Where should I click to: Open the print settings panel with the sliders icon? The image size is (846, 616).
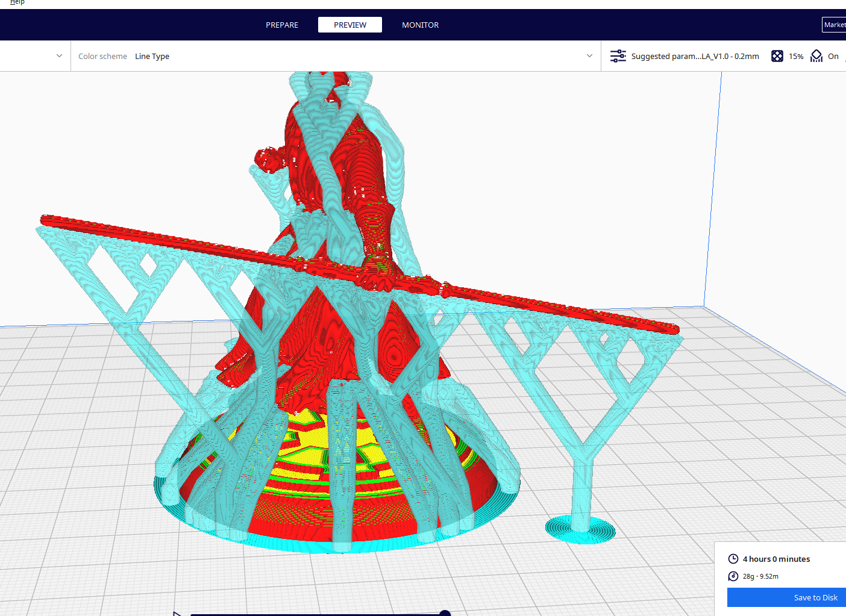[x=618, y=55]
